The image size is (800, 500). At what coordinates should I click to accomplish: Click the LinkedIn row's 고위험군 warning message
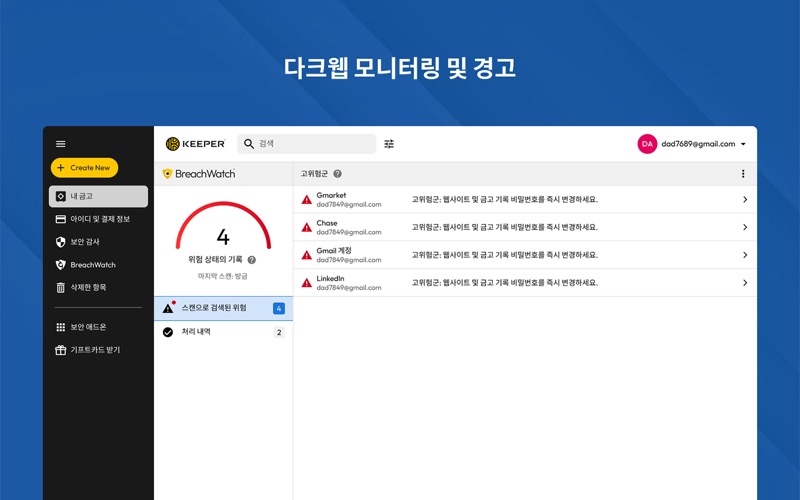pyautogui.click(x=505, y=283)
